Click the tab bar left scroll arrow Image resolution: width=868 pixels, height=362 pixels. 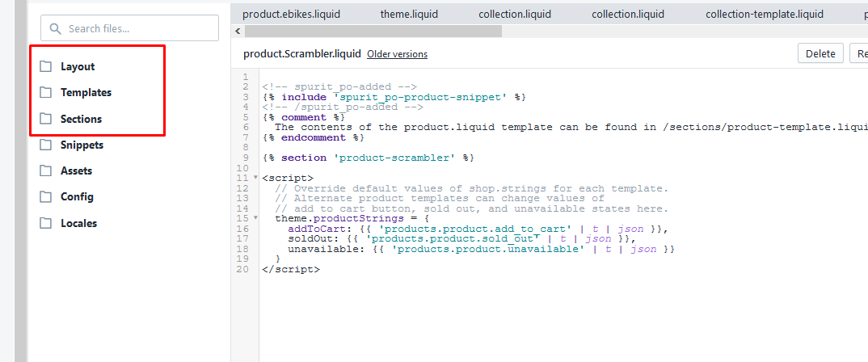click(238, 32)
